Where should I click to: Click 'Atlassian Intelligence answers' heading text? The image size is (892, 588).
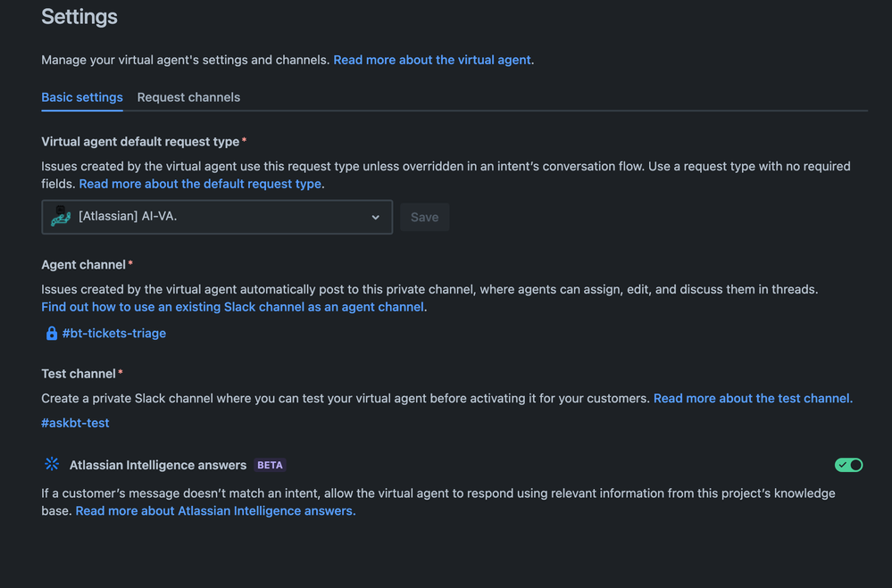[157, 465]
